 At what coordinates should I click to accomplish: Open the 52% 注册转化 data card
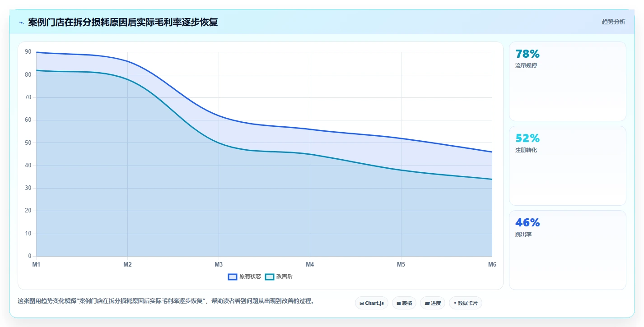[568, 166]
